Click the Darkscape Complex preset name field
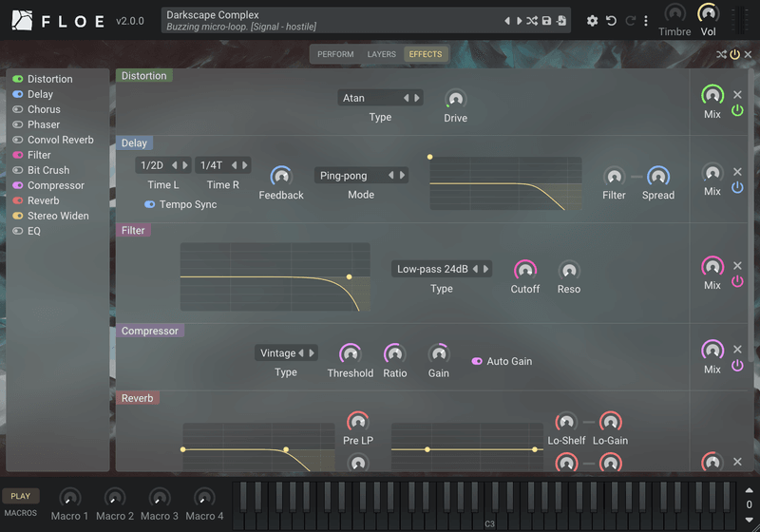The height and width of the screenshot is (532, 760). (x=332, y=20)
